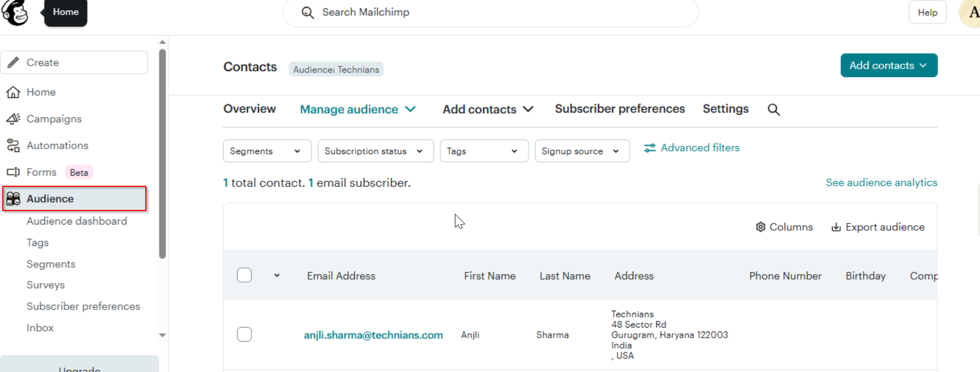Screen dimensions: 980x372
Task: Click the sidebar scroll down arrow
Action: point(162,335)
